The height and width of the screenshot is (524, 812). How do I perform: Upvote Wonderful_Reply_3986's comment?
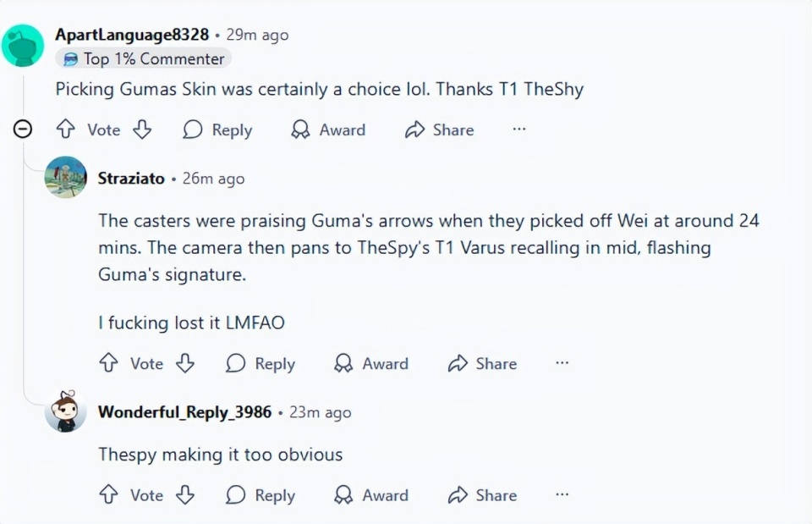108,495
